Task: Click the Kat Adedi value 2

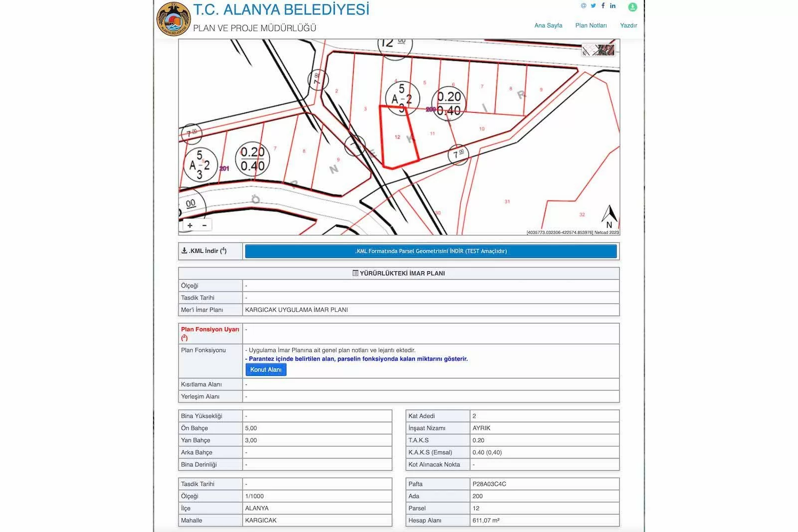Action: (474, 416)
